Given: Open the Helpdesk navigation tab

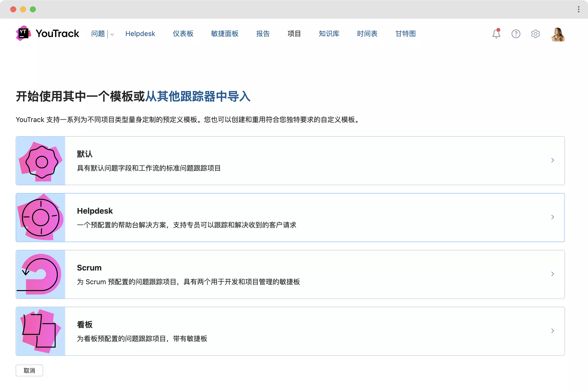Looking at the screenshot, I should (x=140, y=34).
